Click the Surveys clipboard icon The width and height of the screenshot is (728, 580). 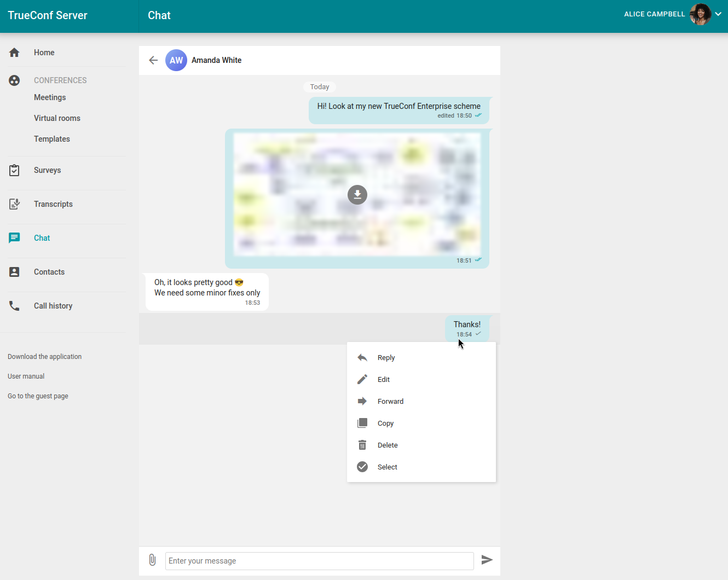coord(14,170)
